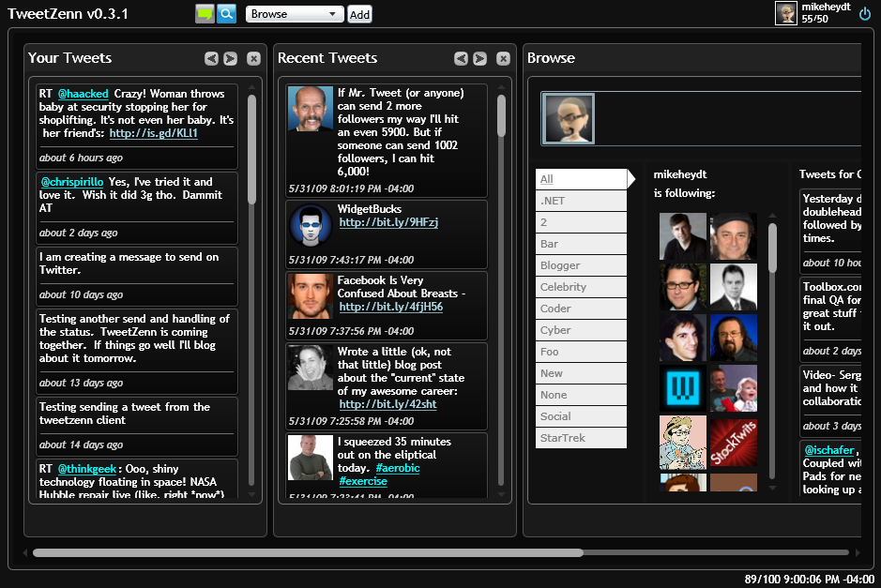The width and height of the screenshot is (881, 588).
Task: Click the 'about 6 hours ago' timestamp
Action: [81, 158]
